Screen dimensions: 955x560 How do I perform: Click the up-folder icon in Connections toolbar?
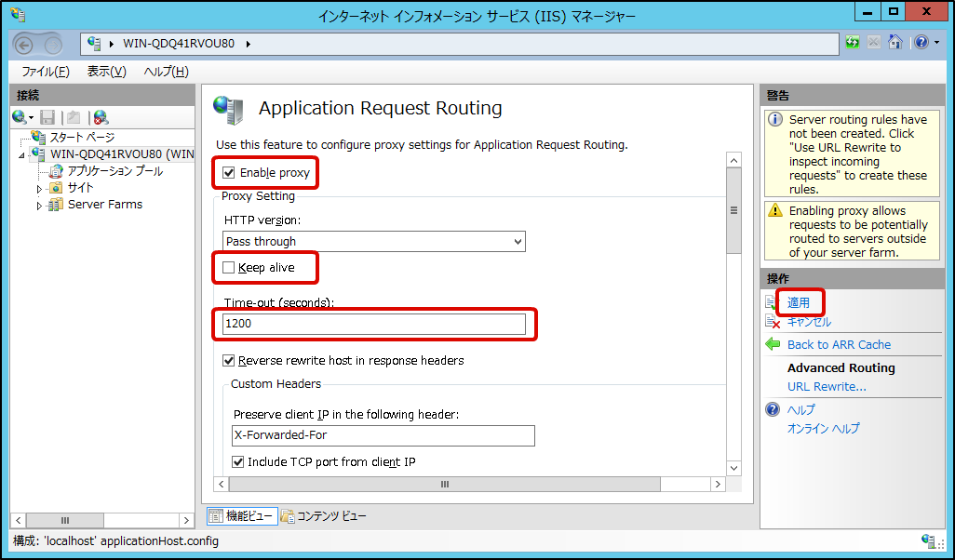coord(74,117)
